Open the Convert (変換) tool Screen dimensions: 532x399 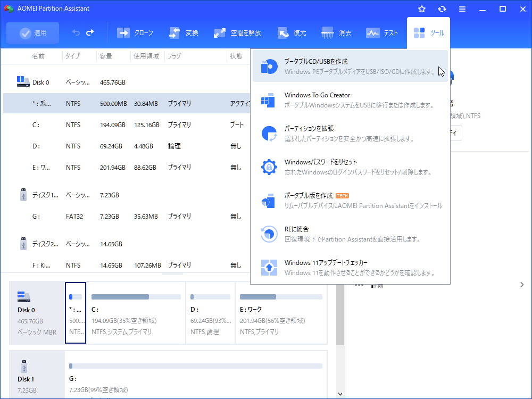point(175,33)
